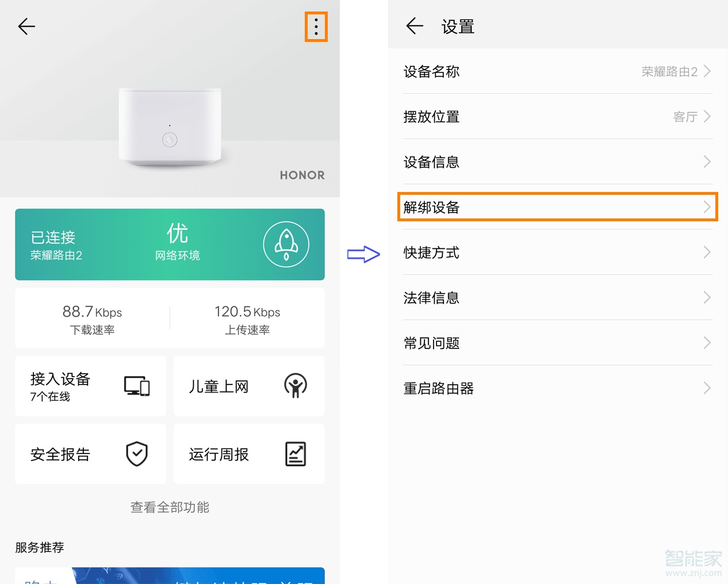The height and width of the screenshot is (584, 728).
Task: Tap the 优 网络环境 rating
Action: (x=177, y=241)
